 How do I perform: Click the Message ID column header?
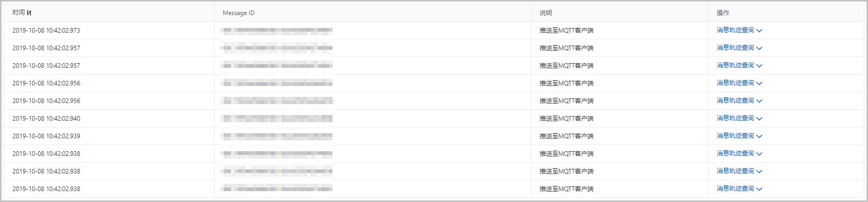click(239, 13)
